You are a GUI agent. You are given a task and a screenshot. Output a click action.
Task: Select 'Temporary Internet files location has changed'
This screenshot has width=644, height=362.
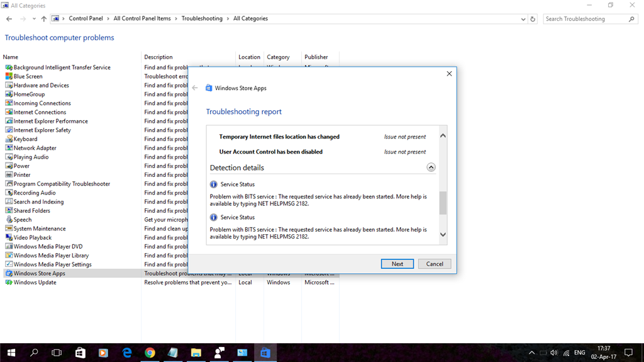pyautogui.click(x=279, y=137)
